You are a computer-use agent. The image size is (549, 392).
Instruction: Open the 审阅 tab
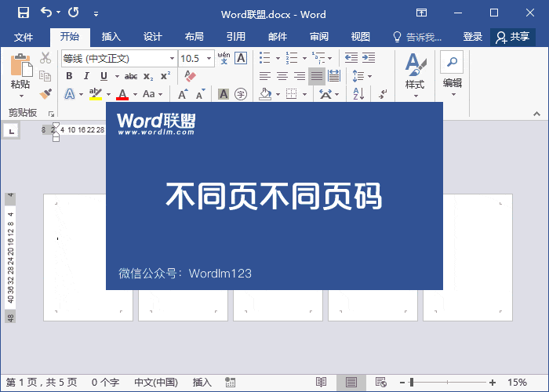[319, 36]
